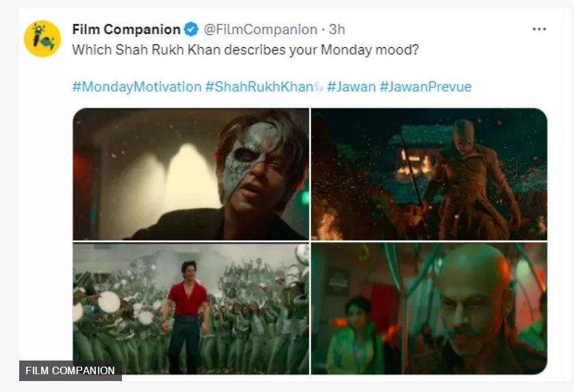Follow the #Jawan hashtag link
The width and height of the screenshot is (574, 392).
(350, 87)
